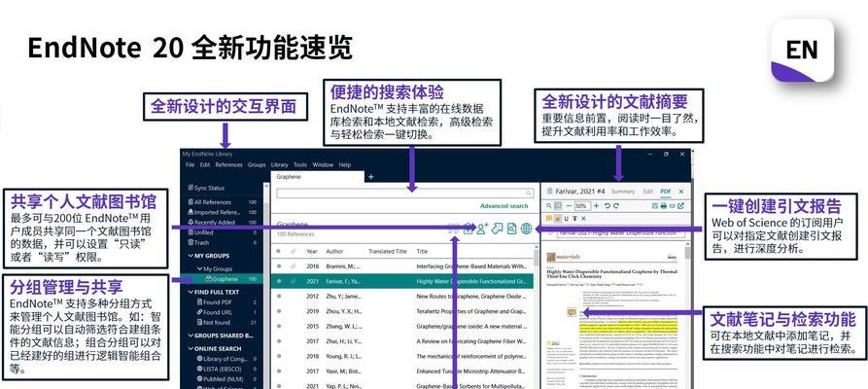868x389 pixels.
Task: Open the Tools menu
Action: click(x=300, y=164)
